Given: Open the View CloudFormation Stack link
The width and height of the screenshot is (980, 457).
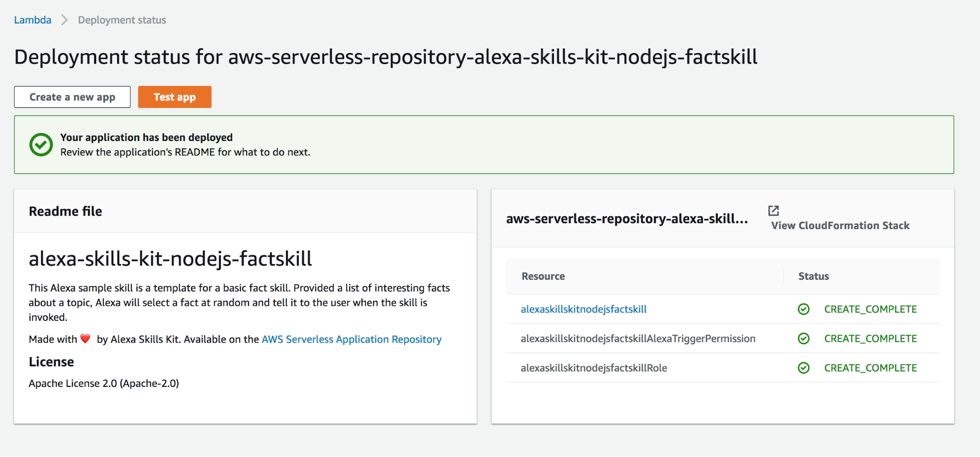Looking at the screenshot, I should (840, 225).
